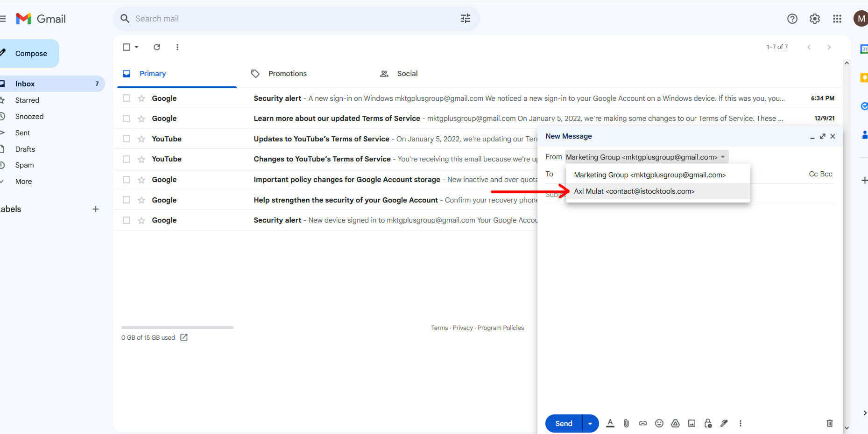868x434 pixels.
Task: Insert a signature with pen icon
Action: pos(724,423)
